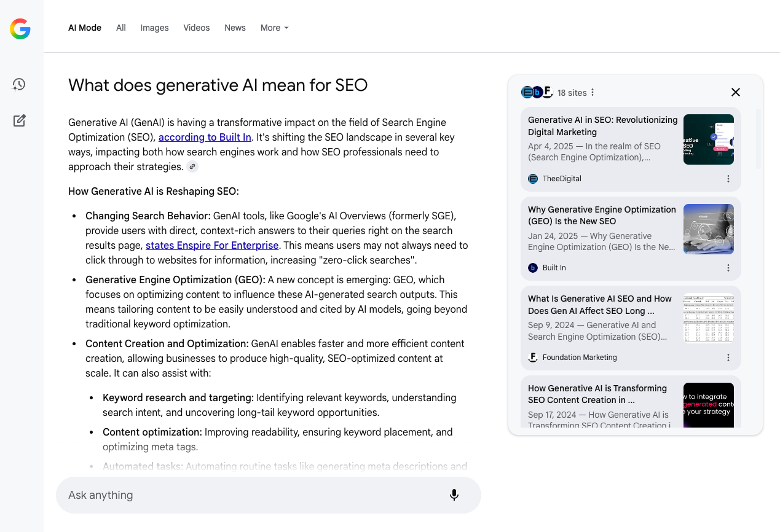Click the Google logo

coord(20,29)
